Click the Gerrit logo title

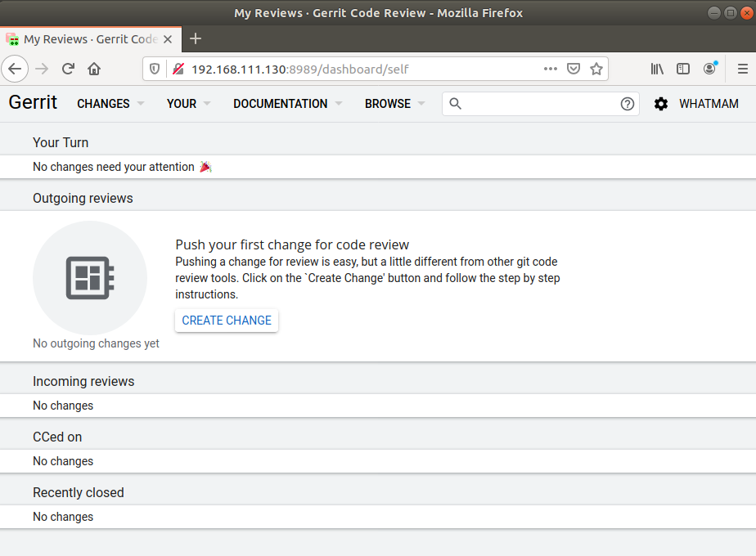point(33,102)
